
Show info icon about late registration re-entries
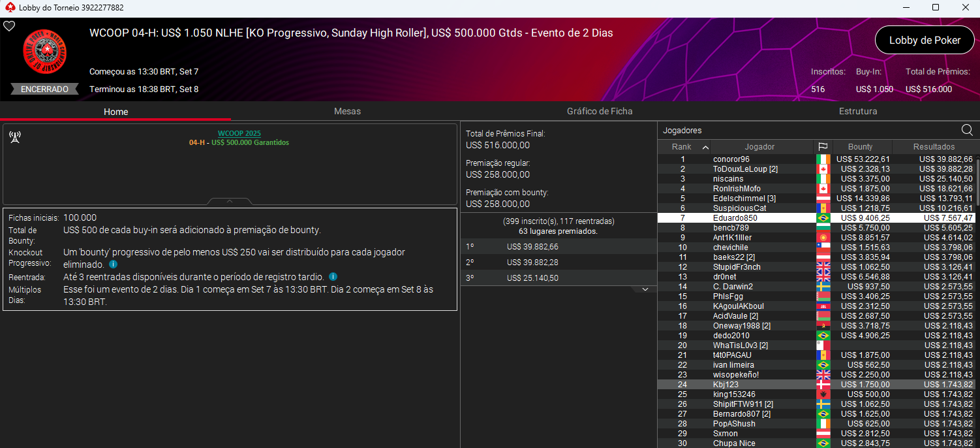click(333, 277)
